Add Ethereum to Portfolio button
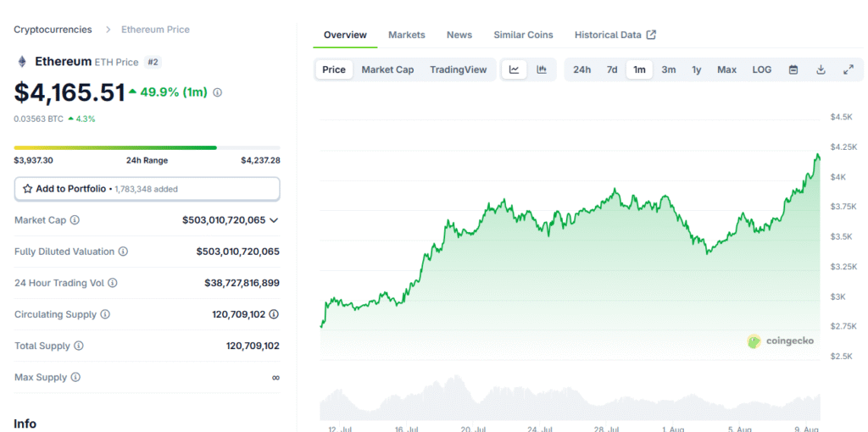The width and height of the screenshot is (868, 432). pyautogui.click(x=147, y=189)
